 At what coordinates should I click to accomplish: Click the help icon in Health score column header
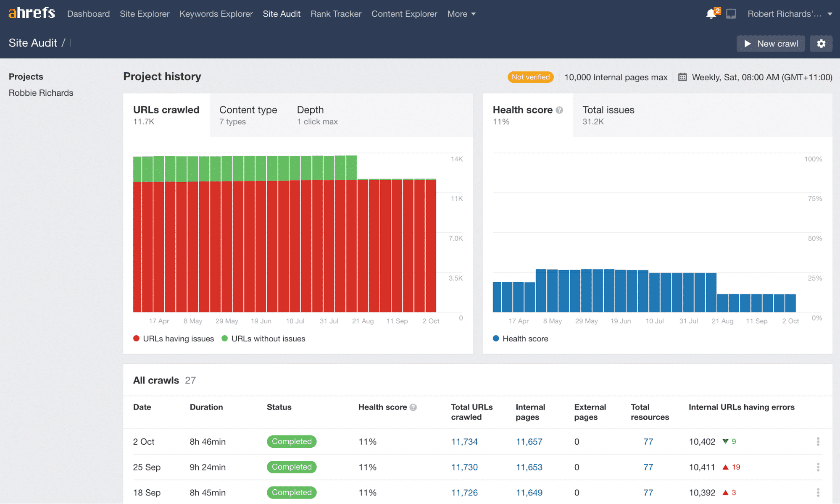413,407
